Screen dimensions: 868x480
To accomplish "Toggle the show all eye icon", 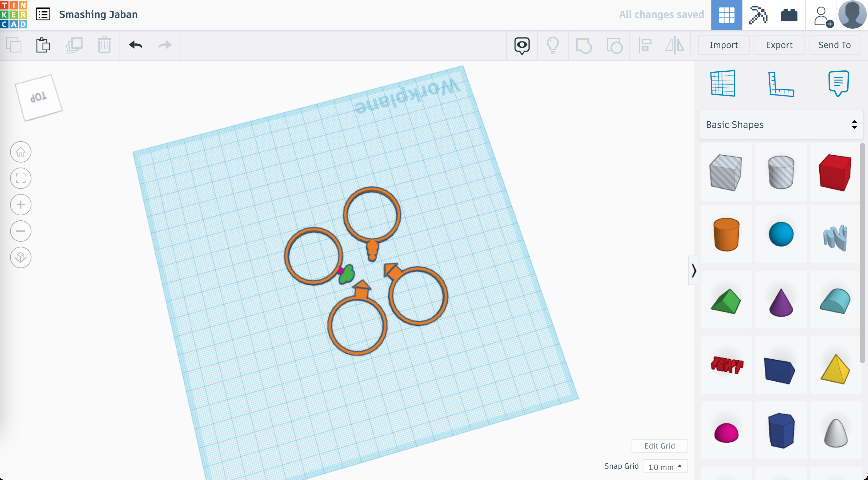I will (x=522, y=45).
